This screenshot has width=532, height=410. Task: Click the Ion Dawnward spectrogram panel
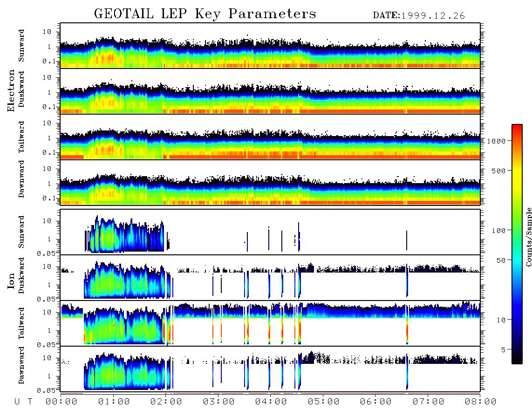coord(270,369)
